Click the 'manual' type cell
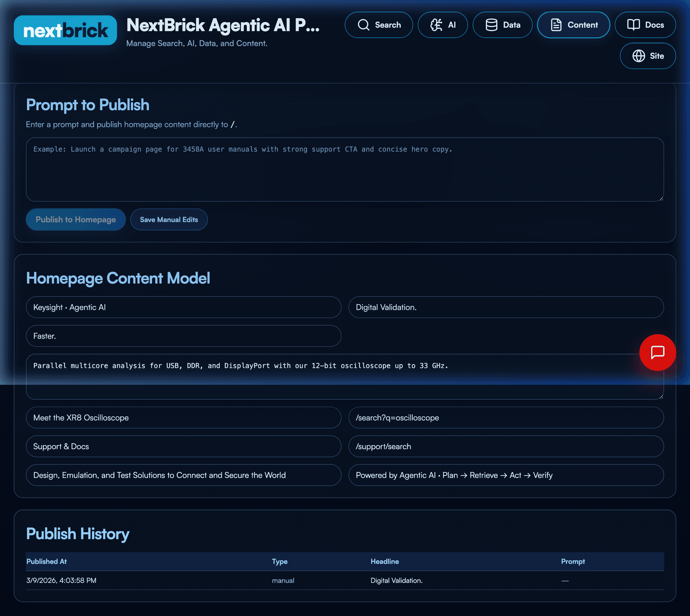 tap(283, 580)
